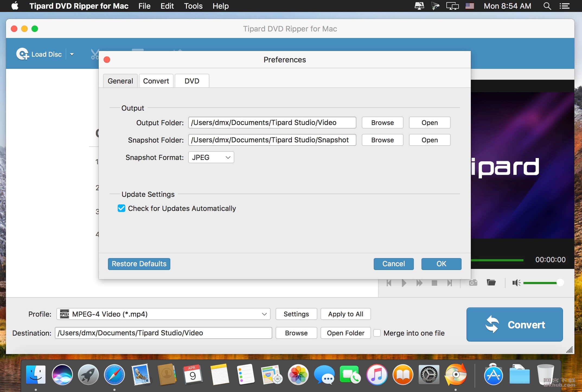Click the Snapshot Folder path field
The height and width of the screenshot is (392, 582).
[x=272, y=140]
